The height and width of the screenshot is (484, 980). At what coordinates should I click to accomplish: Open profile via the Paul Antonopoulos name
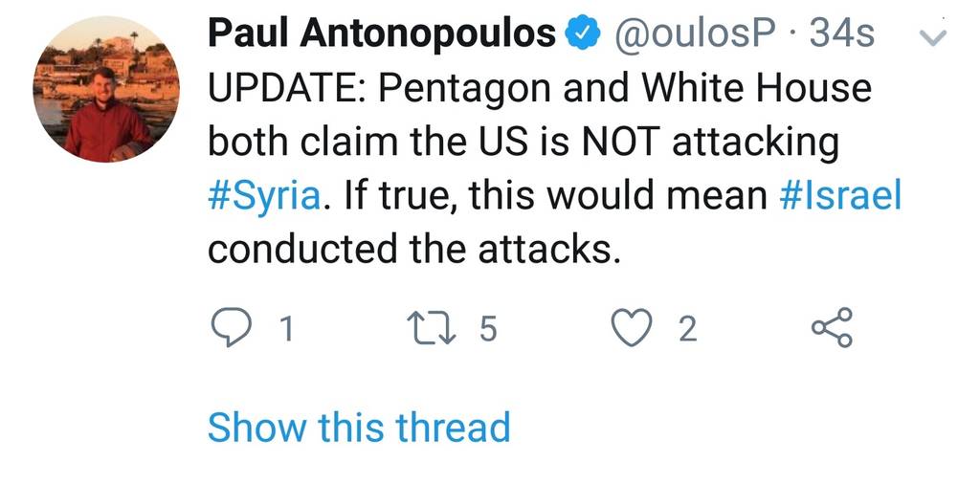click(382, 35)
